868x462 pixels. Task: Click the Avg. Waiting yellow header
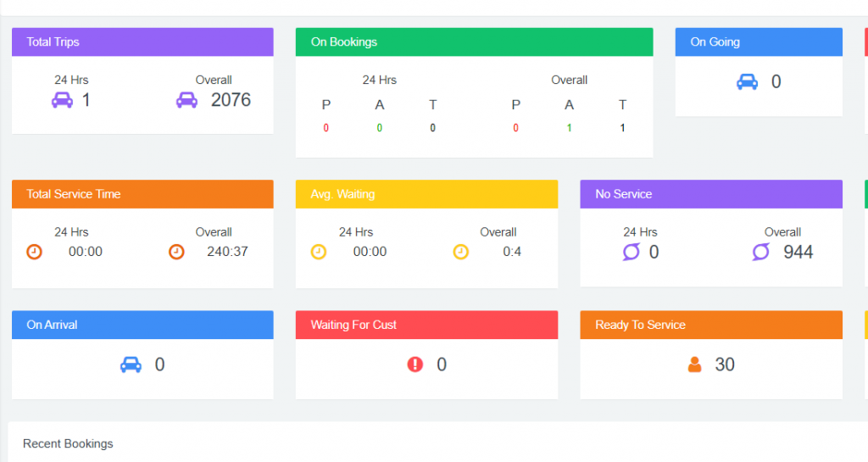(x=426, y=194)
